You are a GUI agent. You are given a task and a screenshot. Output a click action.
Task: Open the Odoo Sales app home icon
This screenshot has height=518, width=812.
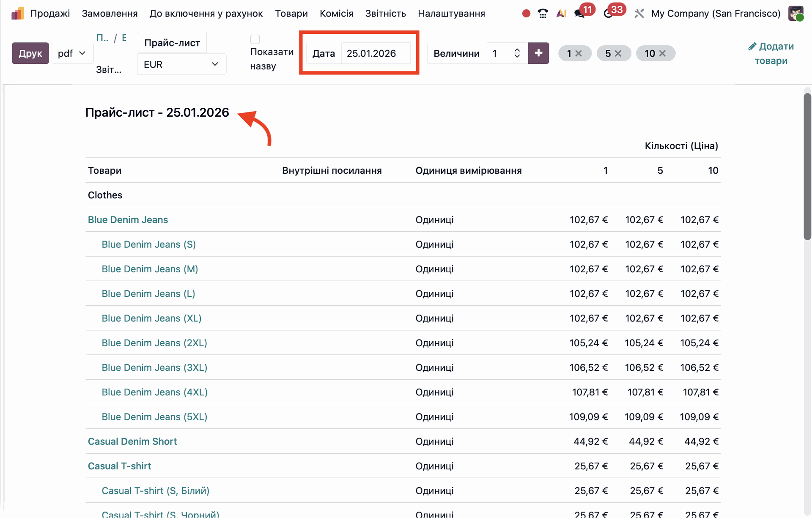[17, 14]
